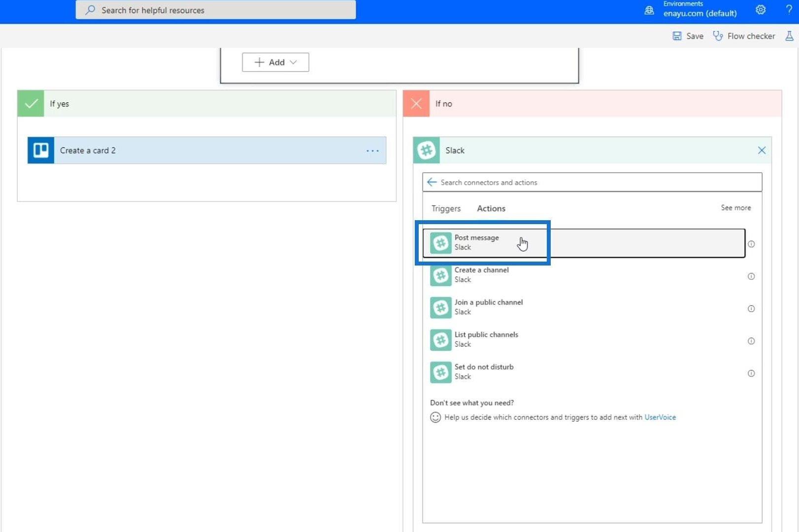Click the If yes branch header

[x=207, y=103]
